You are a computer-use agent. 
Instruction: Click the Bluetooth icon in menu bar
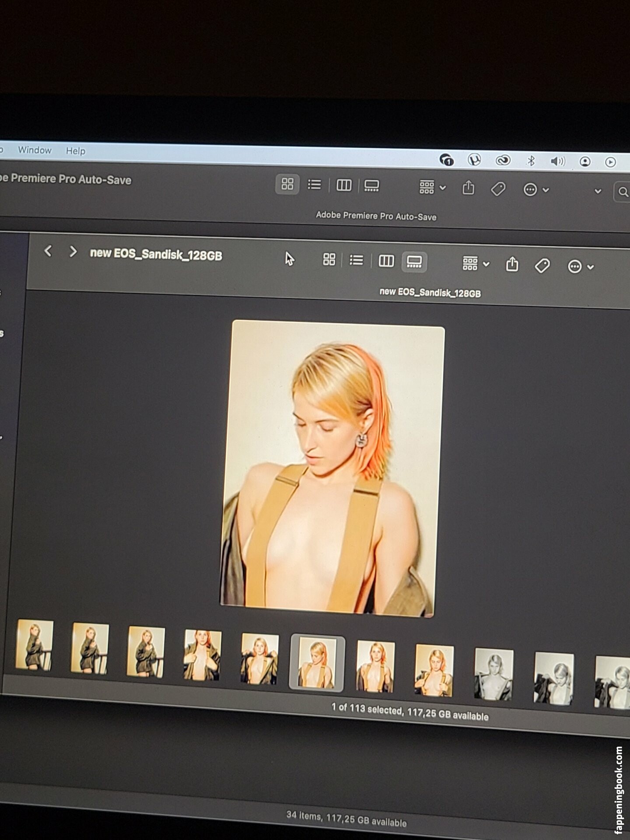531,161
